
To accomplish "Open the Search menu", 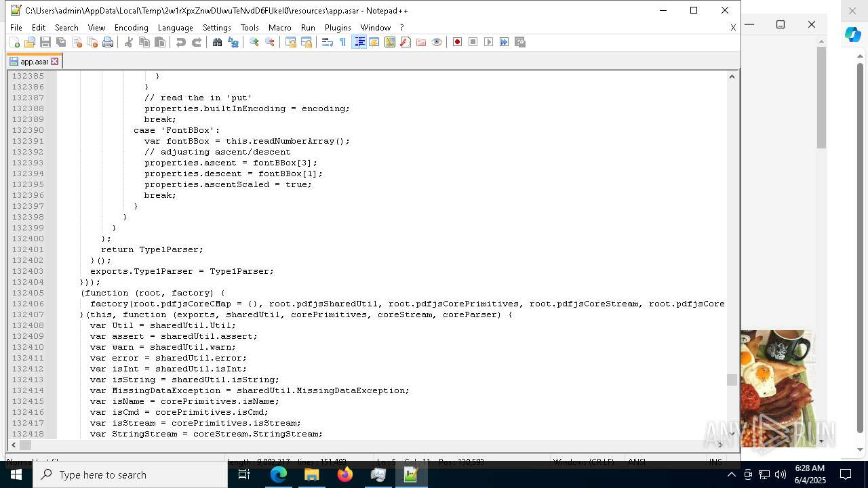I will point(66,28).
